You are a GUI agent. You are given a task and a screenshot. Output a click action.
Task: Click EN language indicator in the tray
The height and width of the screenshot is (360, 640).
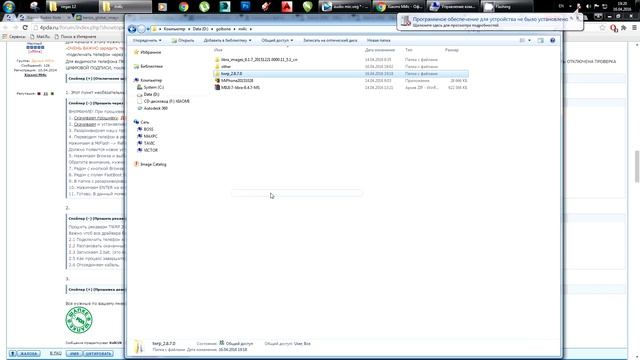click(562, 6)
